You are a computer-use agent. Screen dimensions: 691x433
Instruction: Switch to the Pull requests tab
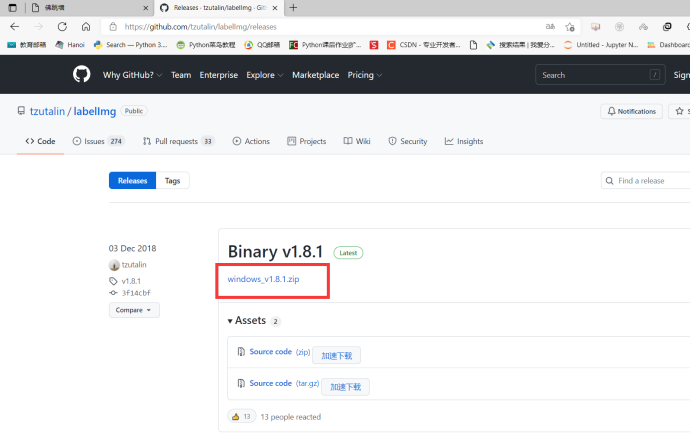178,141
